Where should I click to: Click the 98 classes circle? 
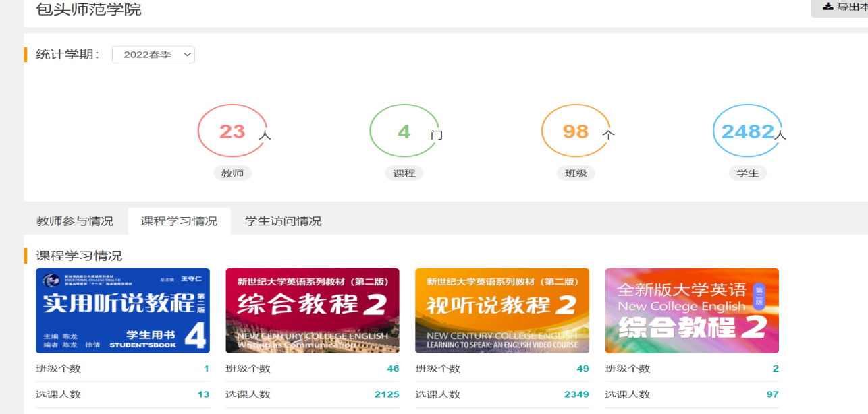(576, 131)
